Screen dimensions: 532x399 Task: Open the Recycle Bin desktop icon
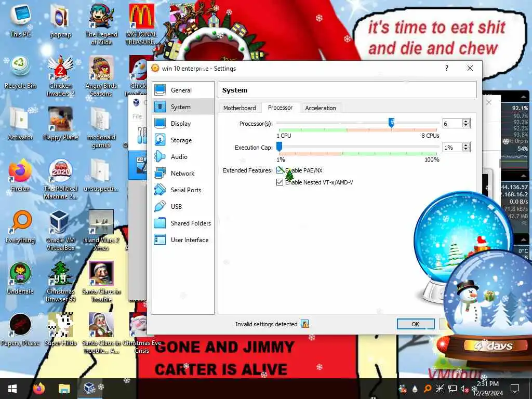pyautogui.click(x=20, y=72)
